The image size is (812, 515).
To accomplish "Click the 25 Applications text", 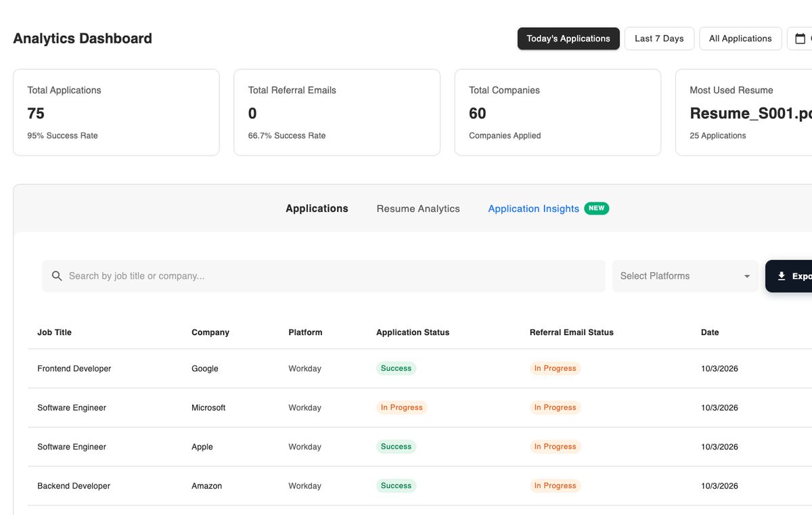I will click(x=718, y=135).
